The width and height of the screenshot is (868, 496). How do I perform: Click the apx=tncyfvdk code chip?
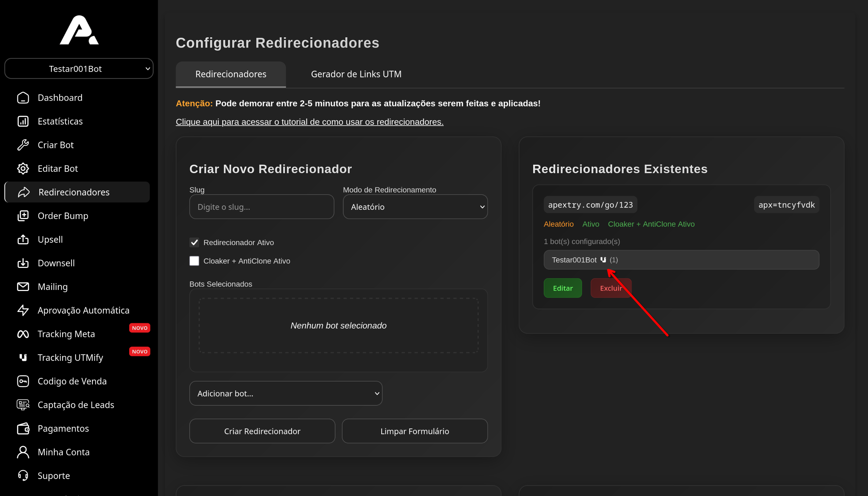pos(786,205)
